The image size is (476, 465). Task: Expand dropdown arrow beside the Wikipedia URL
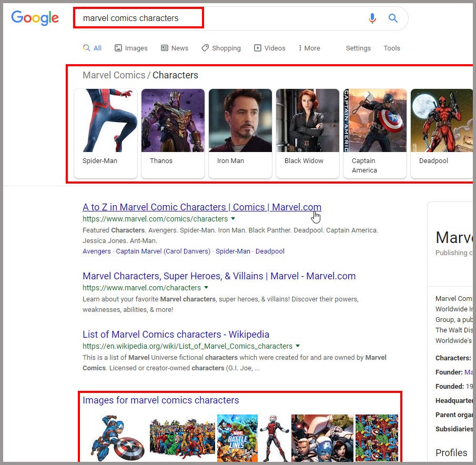coord(298,346)
